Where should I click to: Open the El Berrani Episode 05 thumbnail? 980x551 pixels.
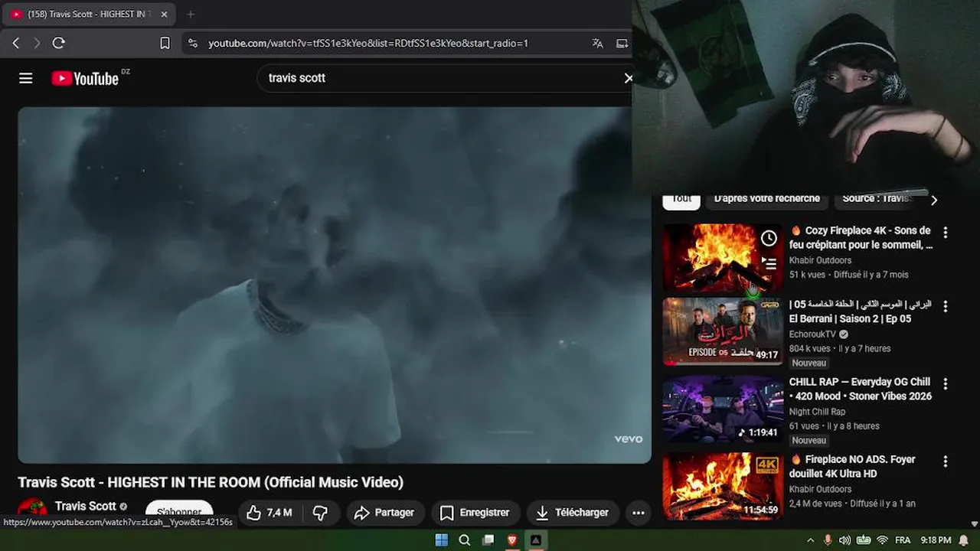coord(723,331)
